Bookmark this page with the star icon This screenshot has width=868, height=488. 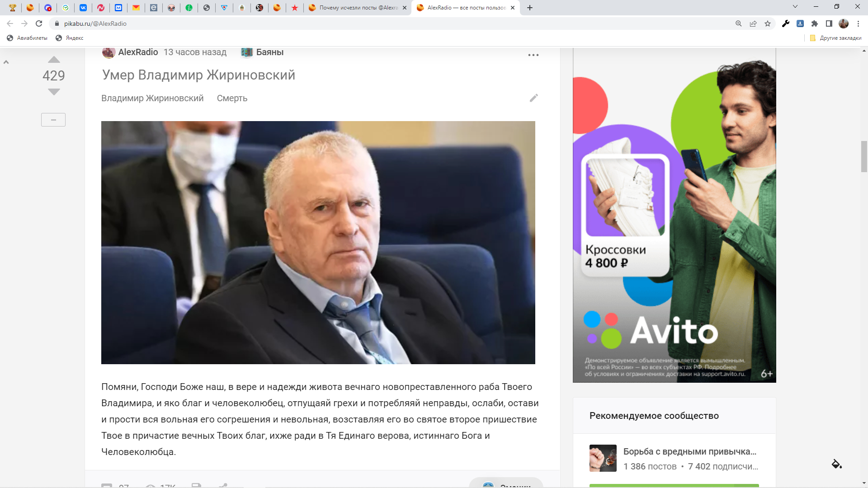coord(768,23)
